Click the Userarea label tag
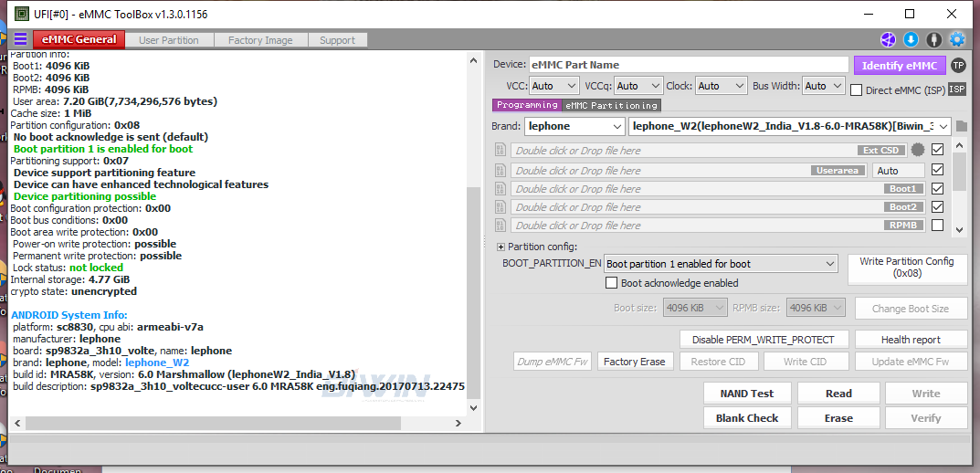Screen dimensions: 980x473 coord(838,170)
